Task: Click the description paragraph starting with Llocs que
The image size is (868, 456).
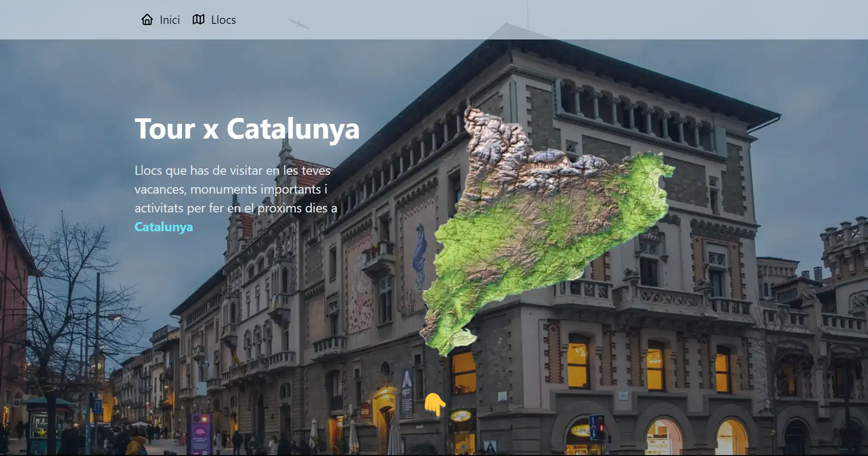Action: point(236,189)
